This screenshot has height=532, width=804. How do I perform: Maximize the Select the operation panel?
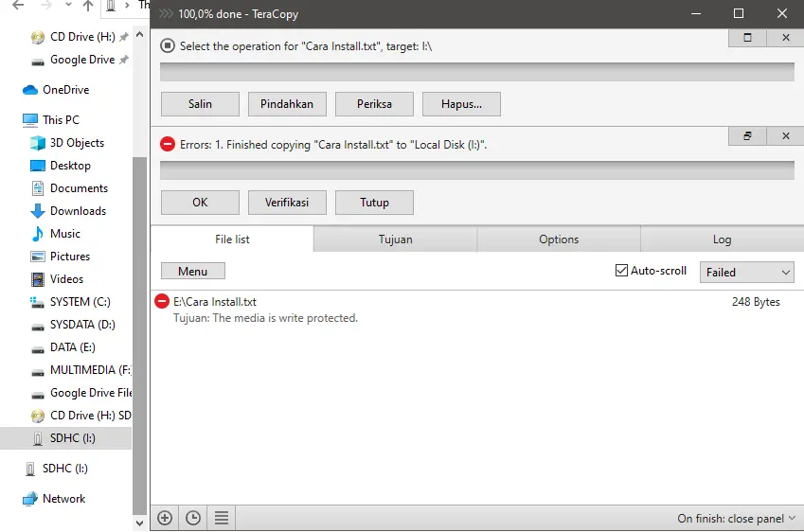pyautogui.click(x=747, y=38)
